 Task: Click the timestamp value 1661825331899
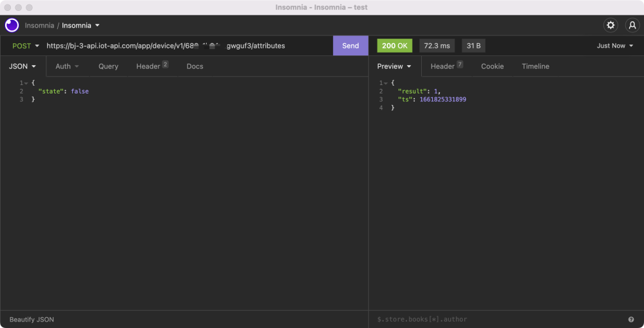tap(443, 99)
